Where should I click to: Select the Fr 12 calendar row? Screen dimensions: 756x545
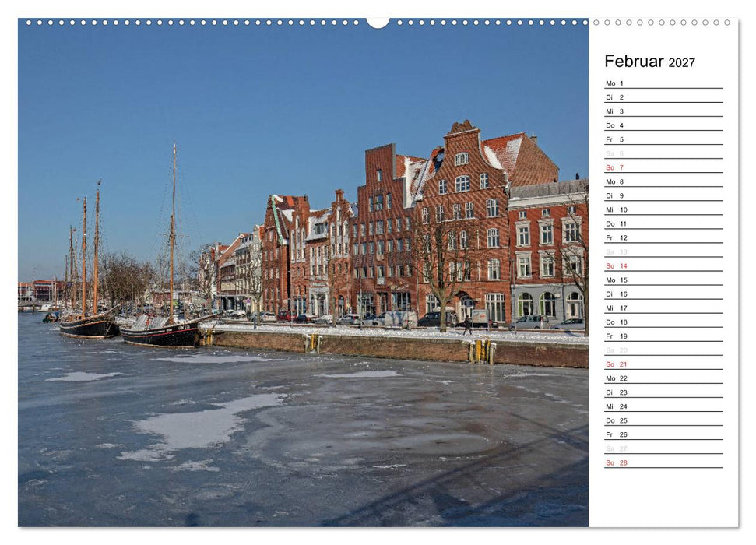[663, 237]
